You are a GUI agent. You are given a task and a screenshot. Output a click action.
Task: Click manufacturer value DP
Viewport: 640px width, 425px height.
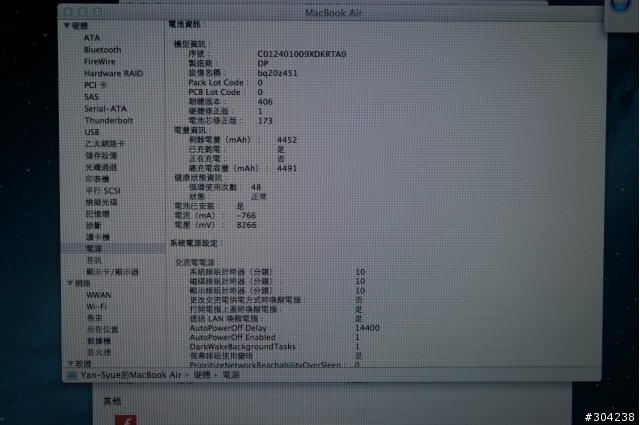pos(263,64)
